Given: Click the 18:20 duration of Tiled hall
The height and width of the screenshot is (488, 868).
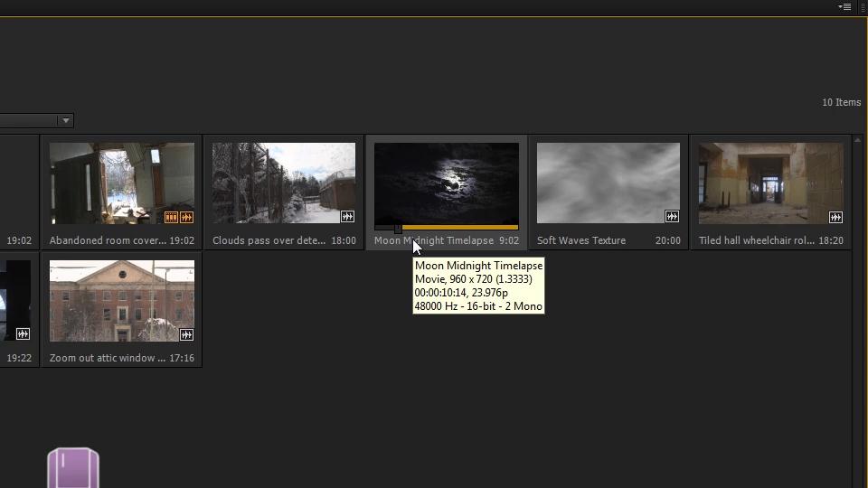Looking at the screenshot, I should tap(831, 240).
